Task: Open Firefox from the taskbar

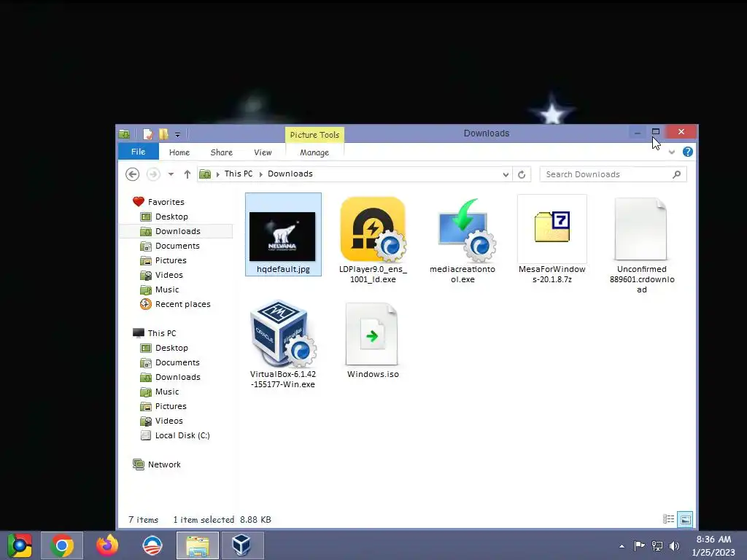Action: (107, 545)
